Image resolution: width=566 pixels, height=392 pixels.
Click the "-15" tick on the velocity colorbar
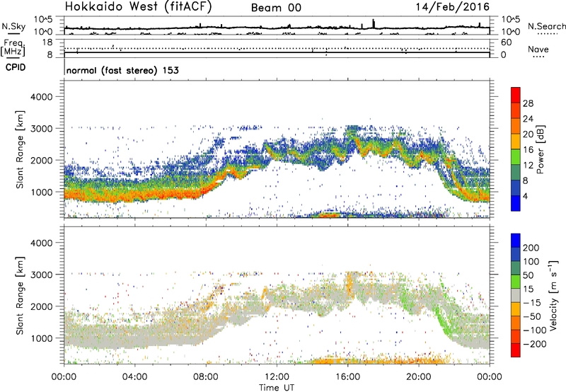(x=532, y=302)
